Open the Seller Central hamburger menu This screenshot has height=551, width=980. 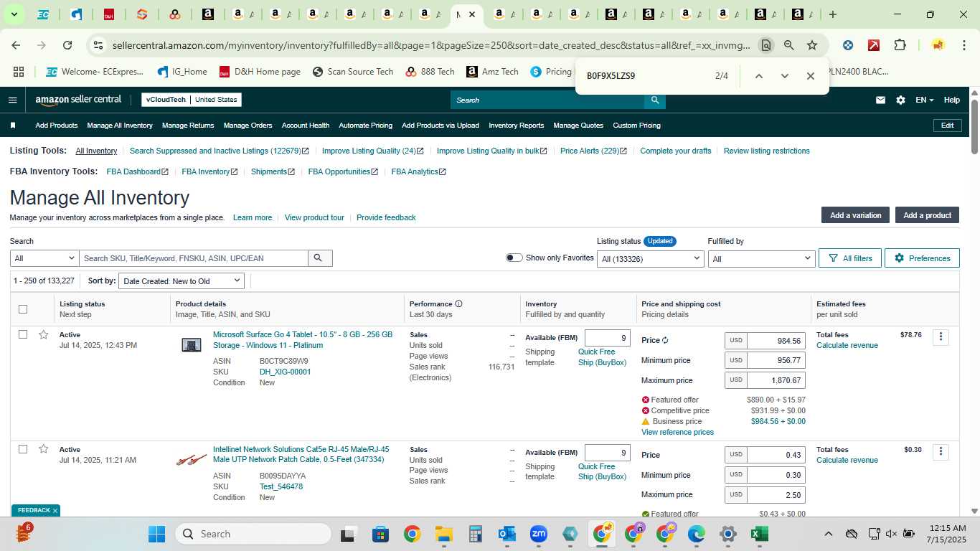point(12,100)
